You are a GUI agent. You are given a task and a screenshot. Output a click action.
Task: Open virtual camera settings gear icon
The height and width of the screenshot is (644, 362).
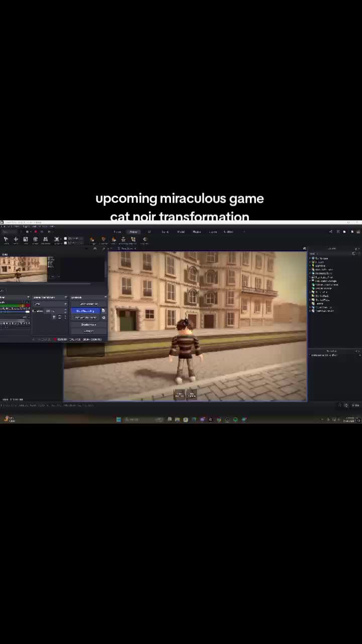[x=104, y=317]
